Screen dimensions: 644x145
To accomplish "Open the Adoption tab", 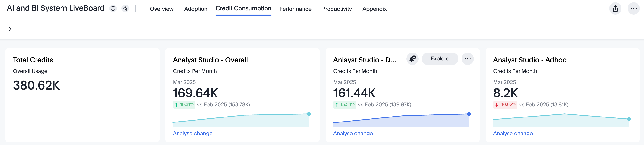I will point(195,9).
